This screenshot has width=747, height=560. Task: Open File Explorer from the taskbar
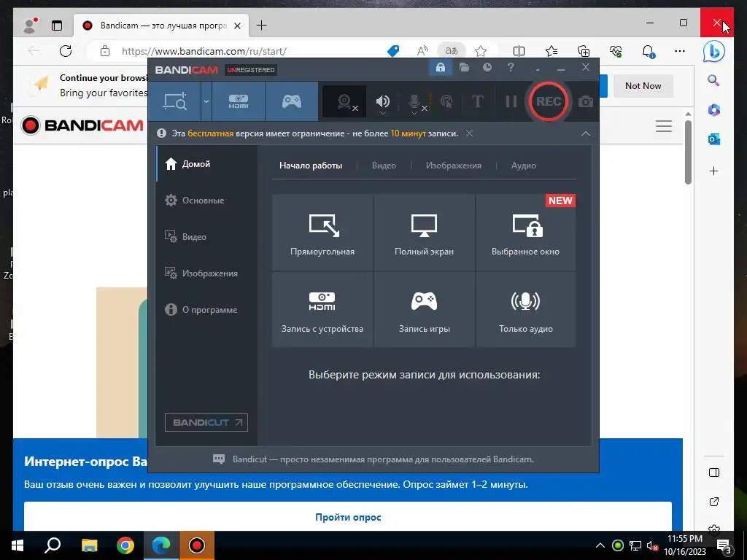[90, 545]
